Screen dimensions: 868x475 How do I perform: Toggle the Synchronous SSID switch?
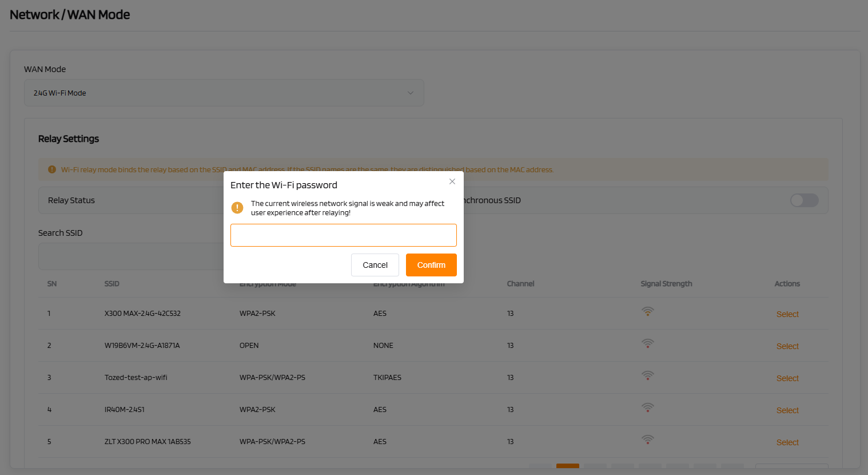[804, 200]
